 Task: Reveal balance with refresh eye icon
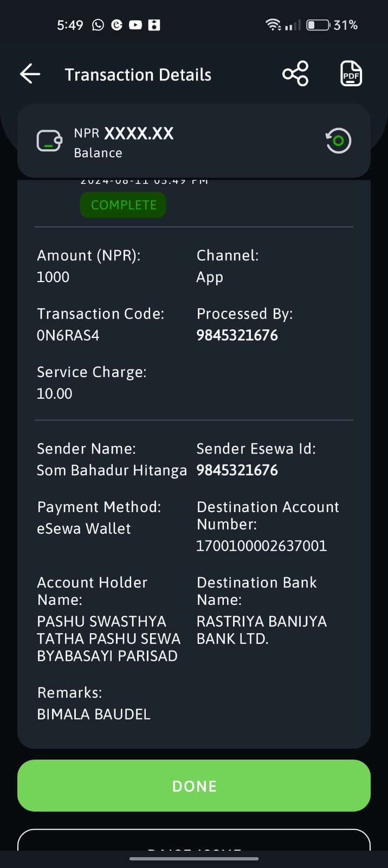pos(338,141)
